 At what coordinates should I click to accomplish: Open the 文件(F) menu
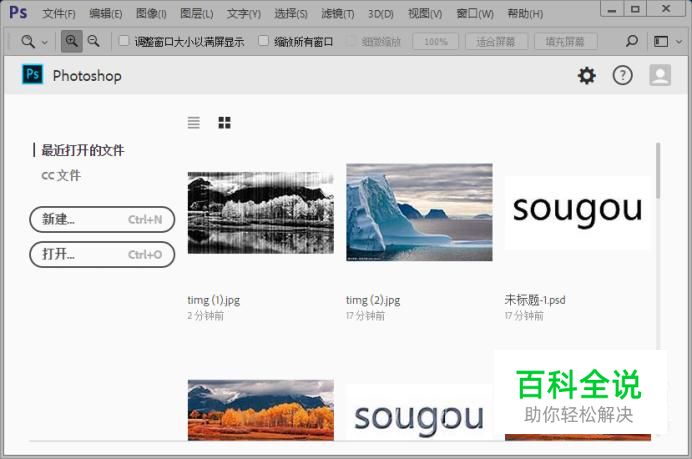coord(59,14)
